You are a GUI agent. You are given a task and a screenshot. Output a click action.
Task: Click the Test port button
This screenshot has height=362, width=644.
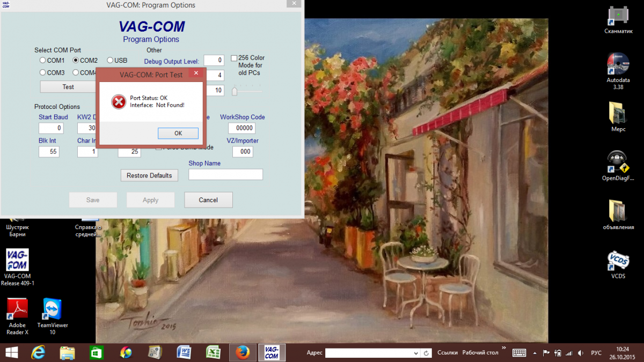68,86
